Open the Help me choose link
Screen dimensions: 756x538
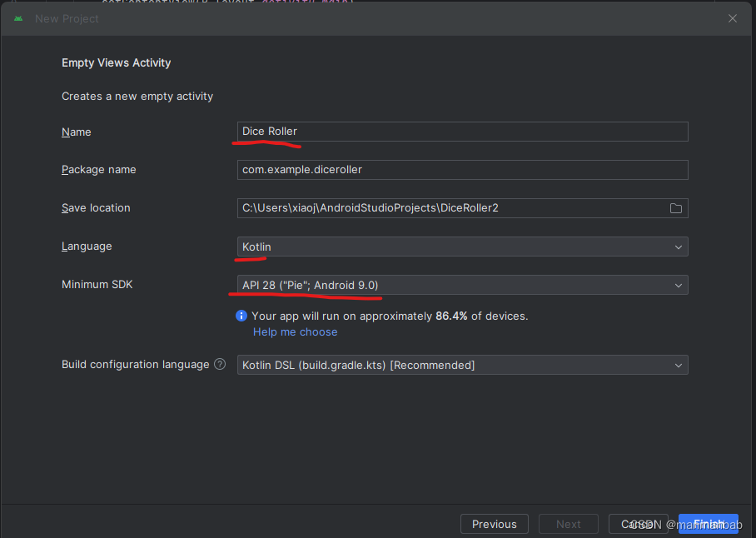coord(295,332)
